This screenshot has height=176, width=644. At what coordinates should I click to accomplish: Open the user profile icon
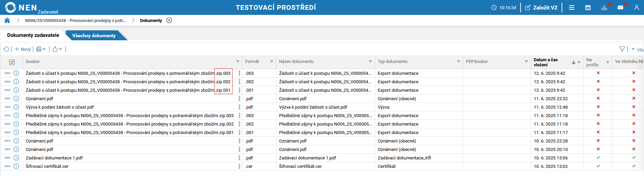click(637, 7)
